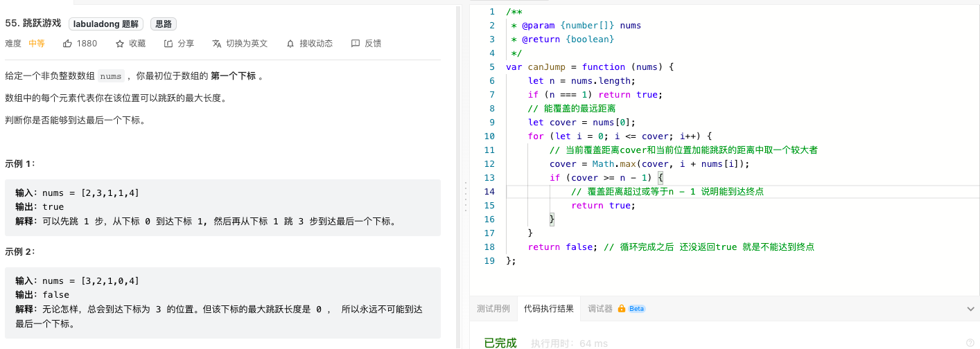Viewport: 980px width, 349px height.
Task: Click the lock icon next to 调试器
Action: point(622,309)
